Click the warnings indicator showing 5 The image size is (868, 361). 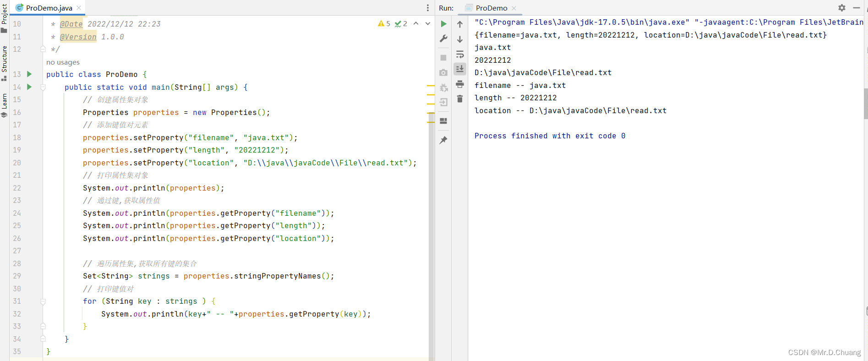tap(384, 24)
